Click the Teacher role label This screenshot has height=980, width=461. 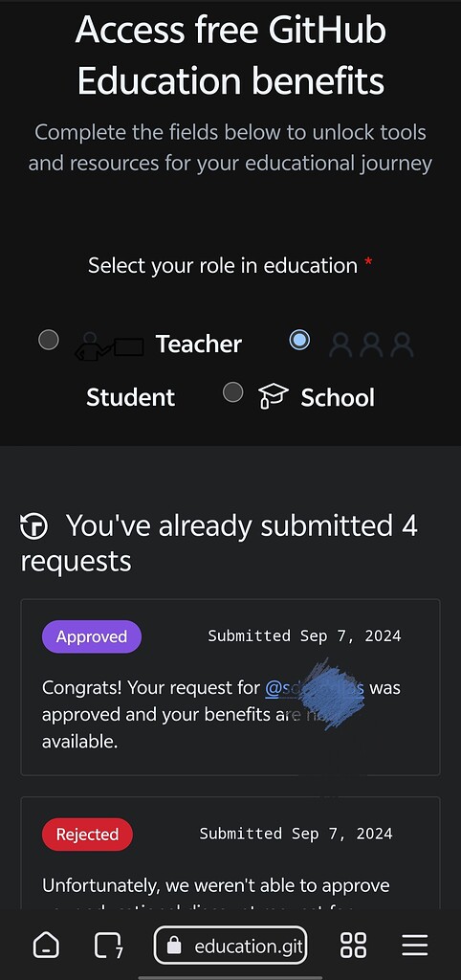(199, 344)
